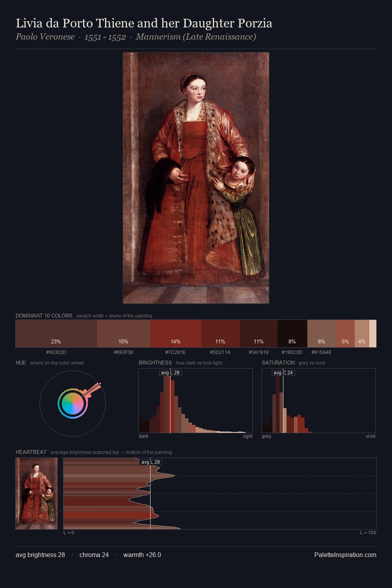392x588 pixels.
Task: Click the HEARTBEAT section heading
Action: (x=31, y=452)
